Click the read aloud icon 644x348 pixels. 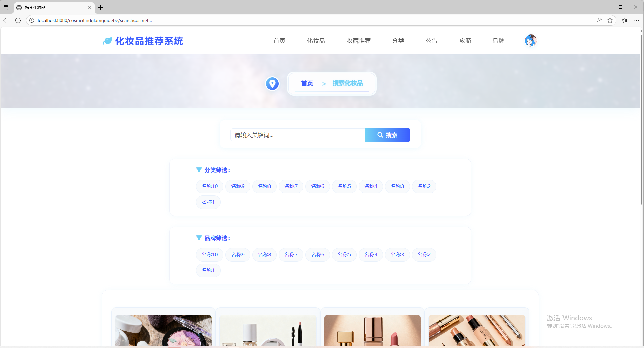pos(599,20)
